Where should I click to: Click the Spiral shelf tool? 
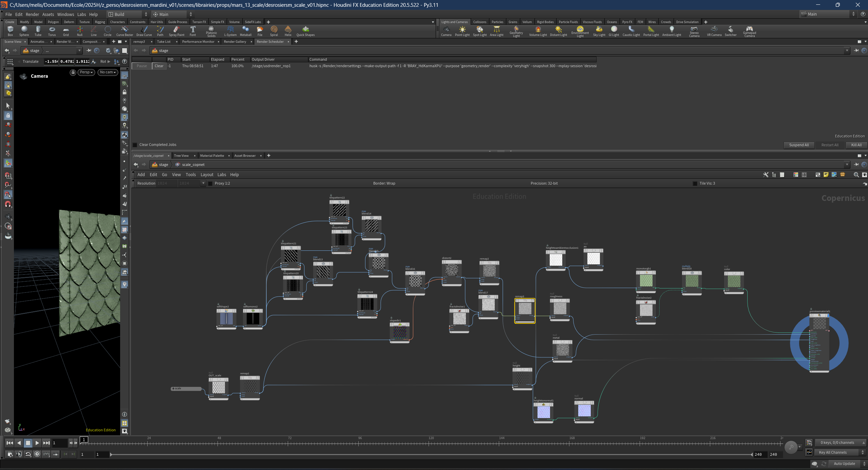pyautogui.click(x=274, y=31)
